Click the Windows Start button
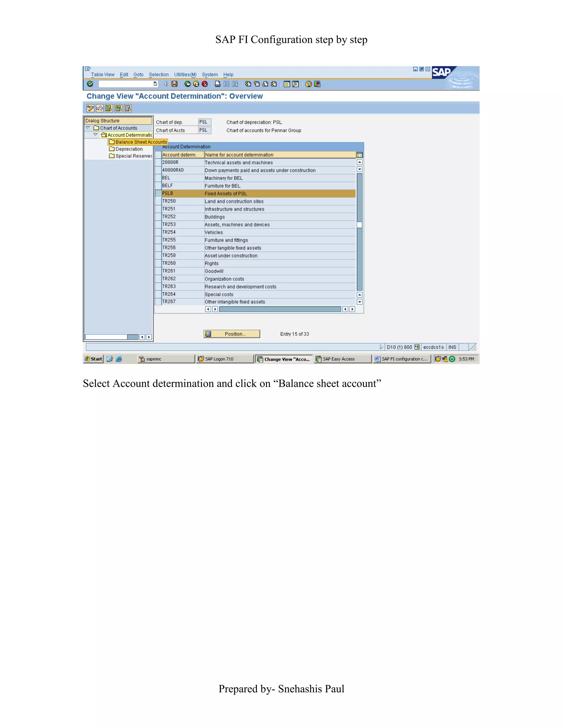The width and height of the screenshot is (563, 728). [93, 359]
